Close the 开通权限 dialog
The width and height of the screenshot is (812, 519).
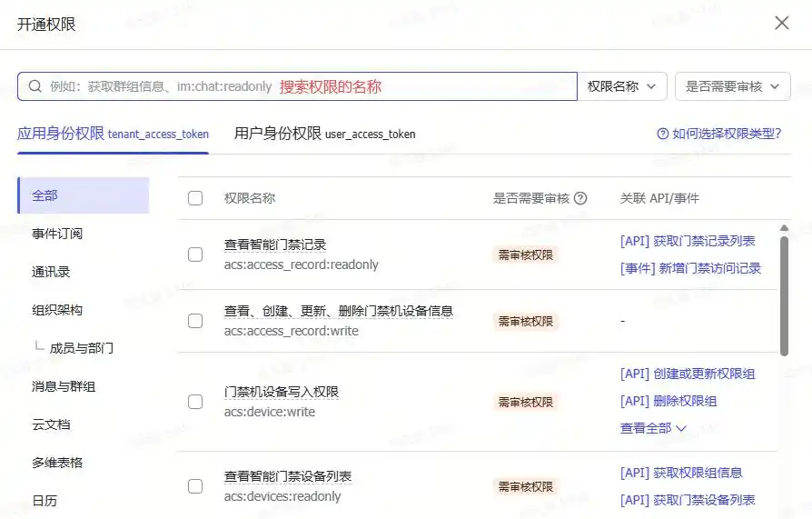click(x=781, y=23)
